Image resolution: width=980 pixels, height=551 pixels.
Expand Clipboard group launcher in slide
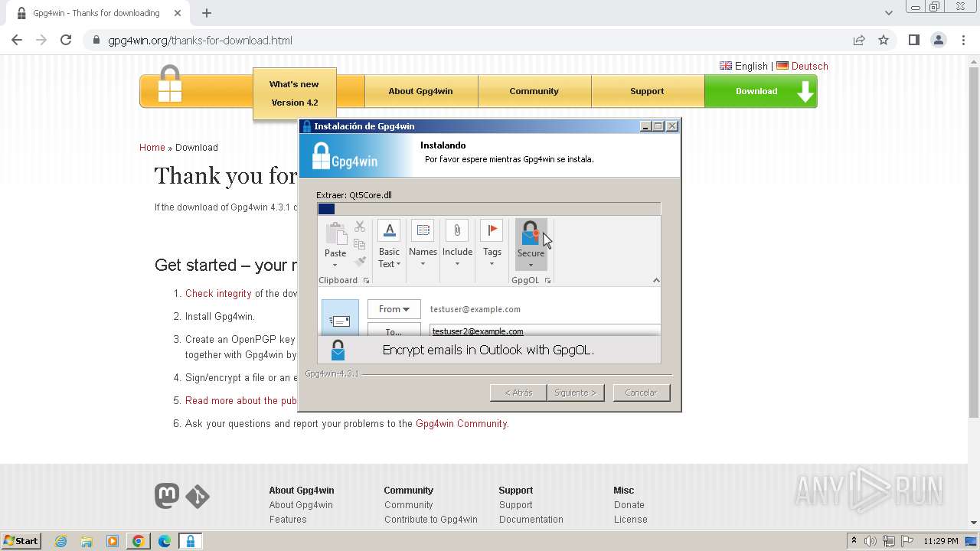[366, 281]
